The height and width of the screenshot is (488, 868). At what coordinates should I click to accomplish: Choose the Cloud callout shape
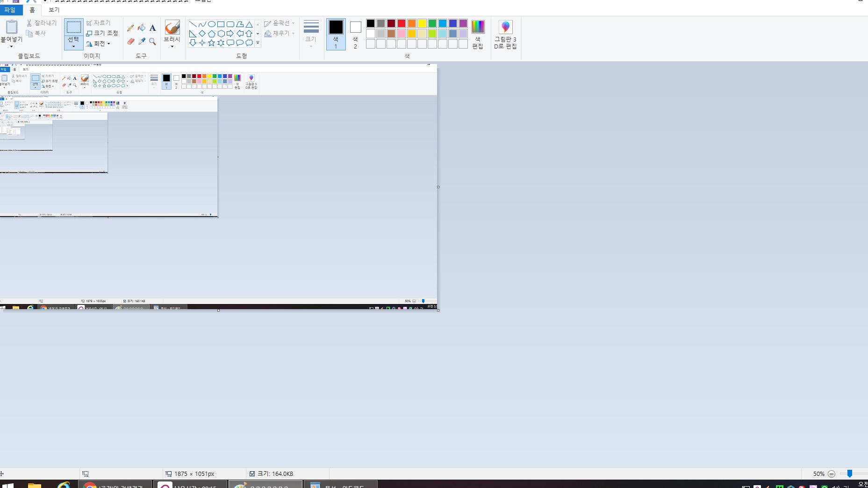(x=249, y=43)
